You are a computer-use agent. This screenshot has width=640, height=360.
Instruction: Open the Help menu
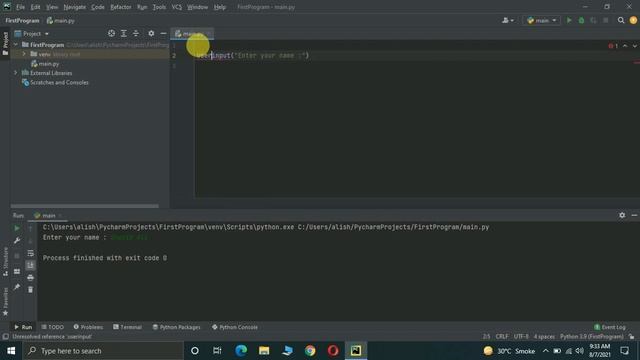(220, 7)
